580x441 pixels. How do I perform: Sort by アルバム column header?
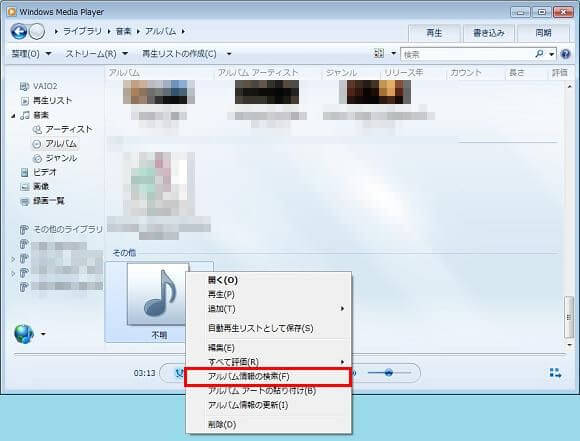click(x=124, y=73)
